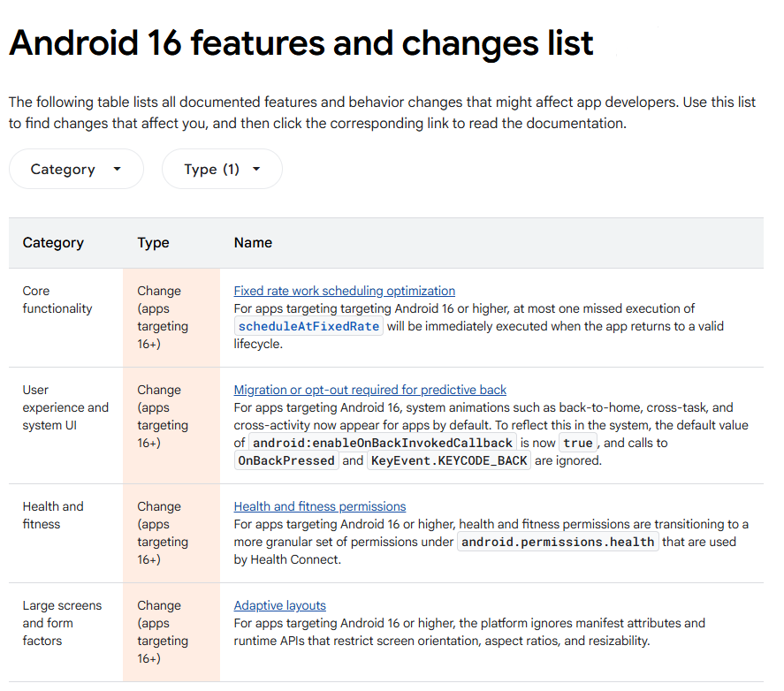The image size is (784, 691).
Task: Select the Health and fitness category cell
Action: point(53,515)
